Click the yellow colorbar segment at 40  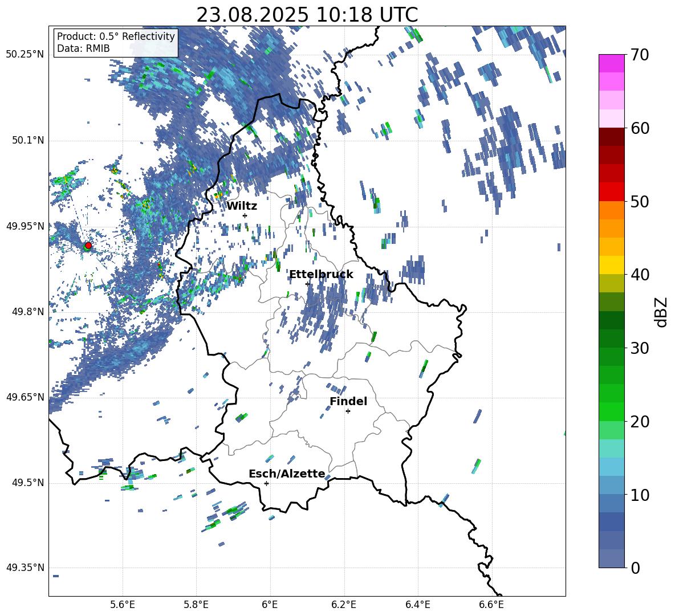pos(611,265)
